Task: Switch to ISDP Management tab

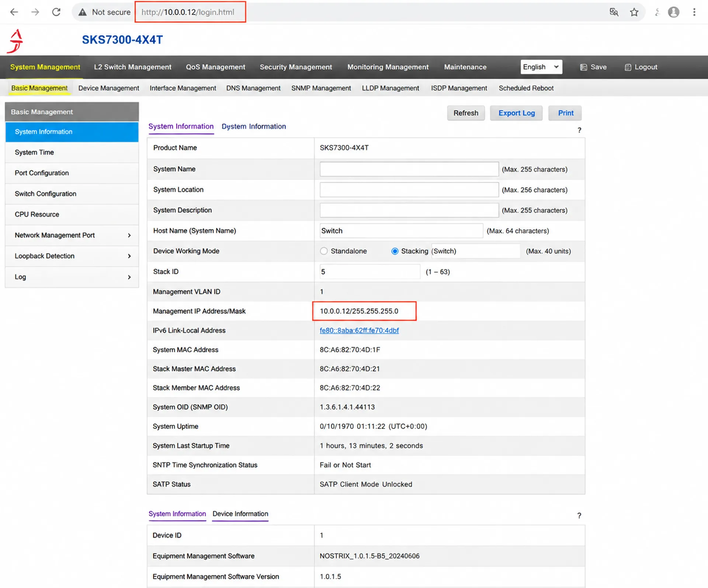Action: click(x=459, y=88)
